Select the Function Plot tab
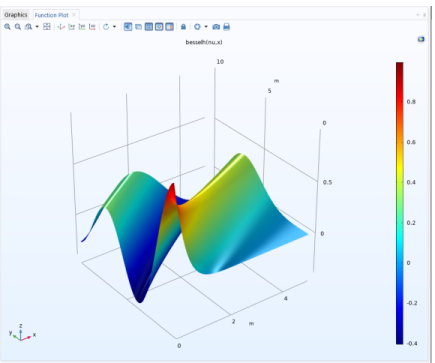Viewport: 435px width, 363px height. point(51,15)
